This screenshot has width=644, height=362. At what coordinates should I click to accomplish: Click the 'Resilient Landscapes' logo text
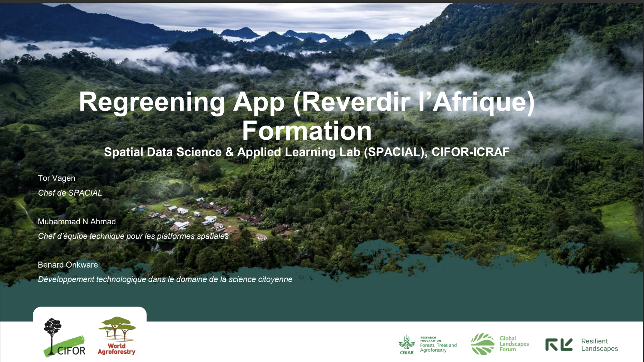[x=599, y=345]
